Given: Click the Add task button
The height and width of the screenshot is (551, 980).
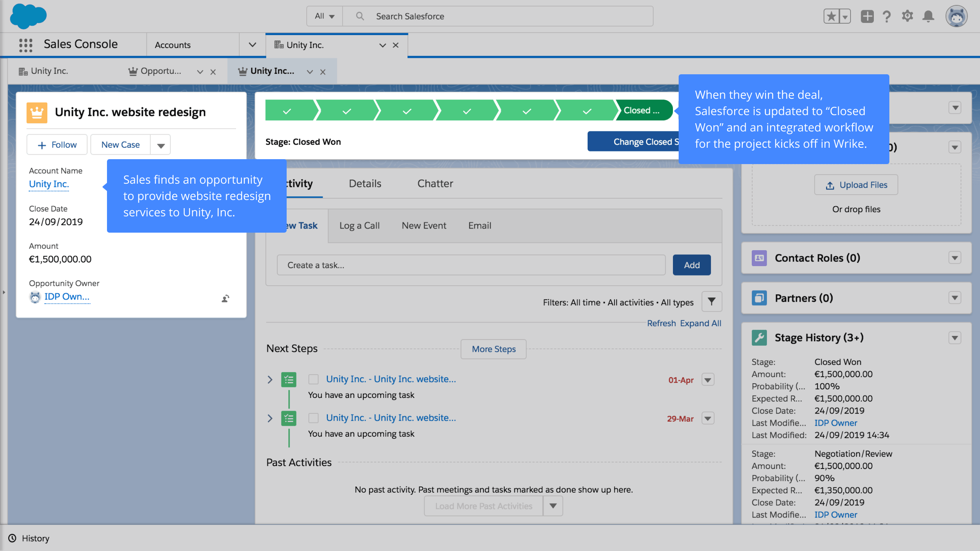Looking at the screenshot, I should coord(692,265).
